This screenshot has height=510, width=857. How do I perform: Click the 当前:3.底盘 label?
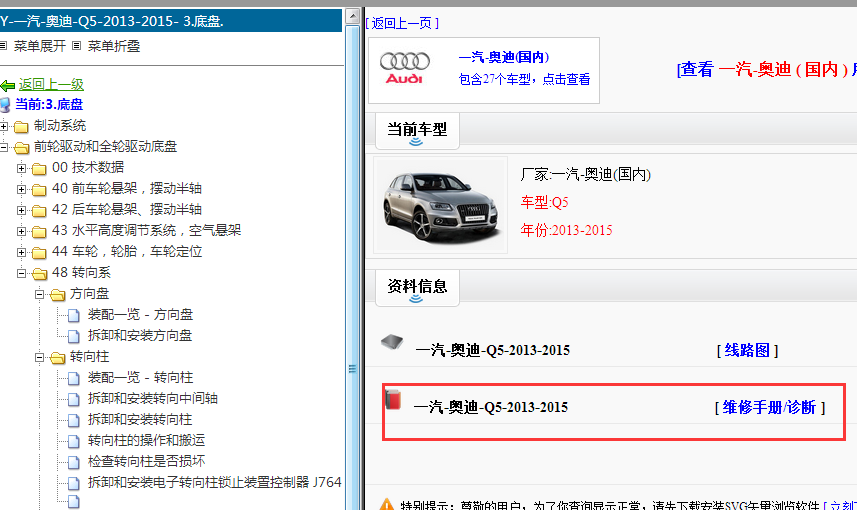[49, 104]
